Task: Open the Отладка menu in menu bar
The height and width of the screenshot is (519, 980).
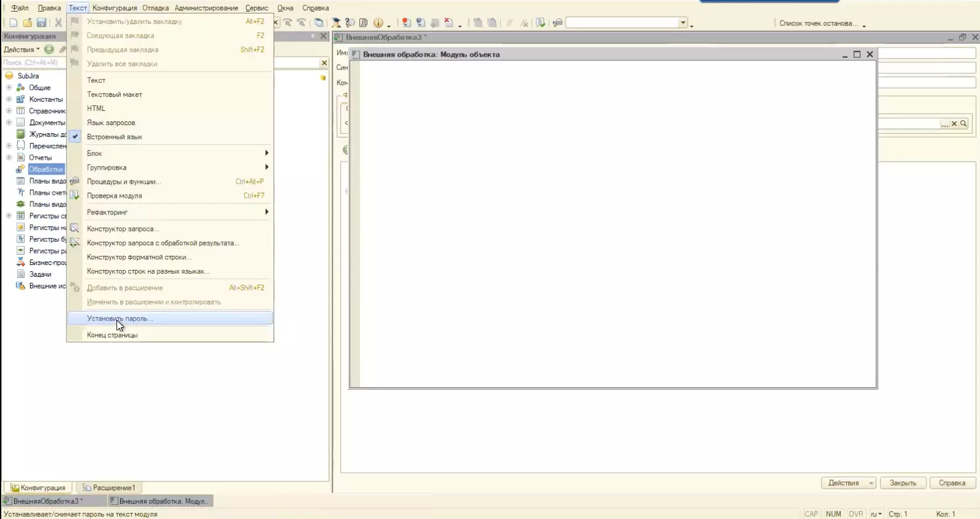Action: [155, 8]
